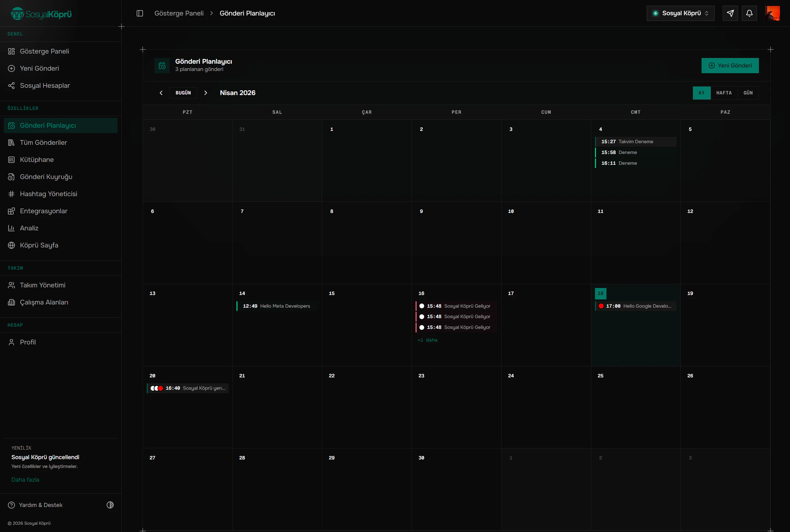
Task: Click the account dots on the 16:40 post
Action: (157, 388)
